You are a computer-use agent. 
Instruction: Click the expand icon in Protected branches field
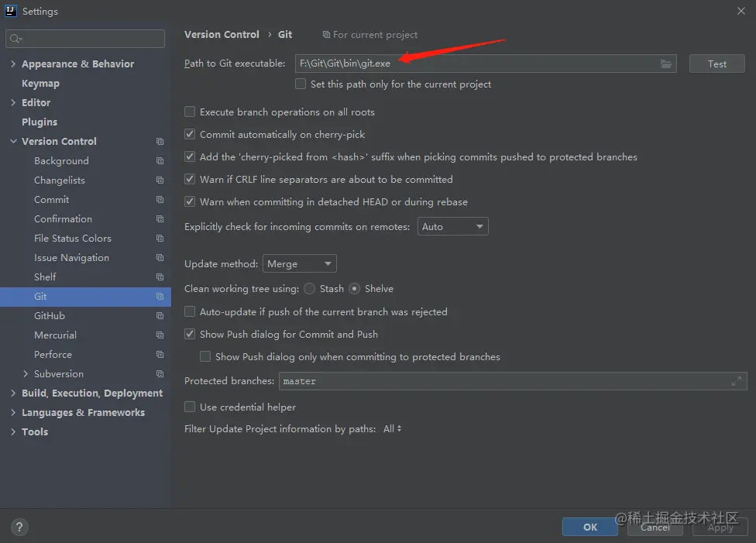coord(736,381)
